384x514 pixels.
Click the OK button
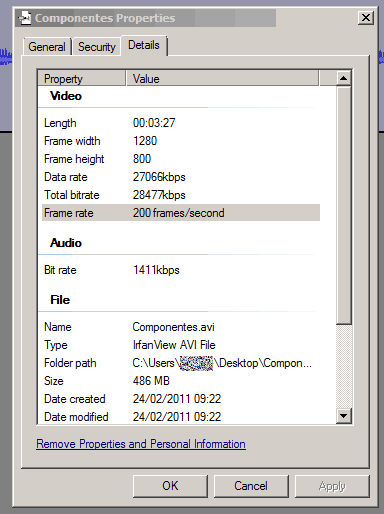(x=170, y=486)
